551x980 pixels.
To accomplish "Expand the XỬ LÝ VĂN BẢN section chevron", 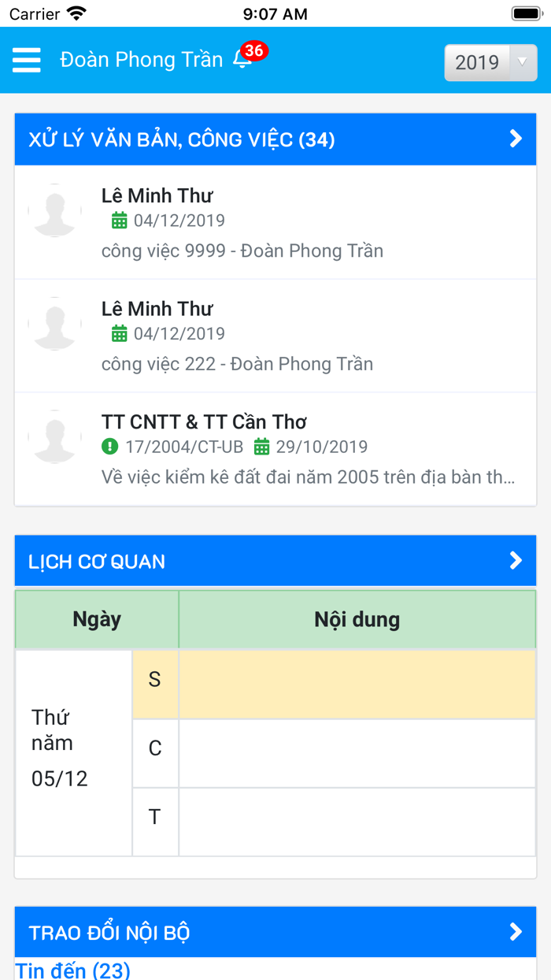I will (x=516, y=139).
